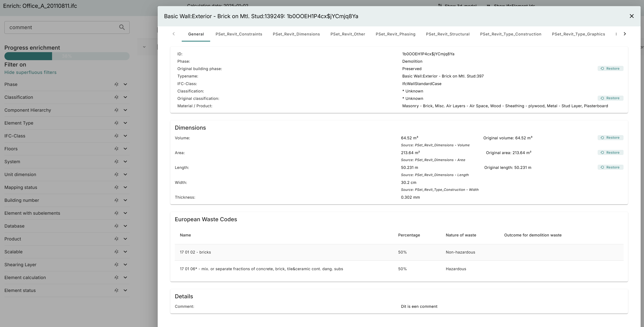Viewport: 644px width, 327px height.
Task: Sort Product filter A-Z
Action: pyautogui.click(x=116, y=239)
